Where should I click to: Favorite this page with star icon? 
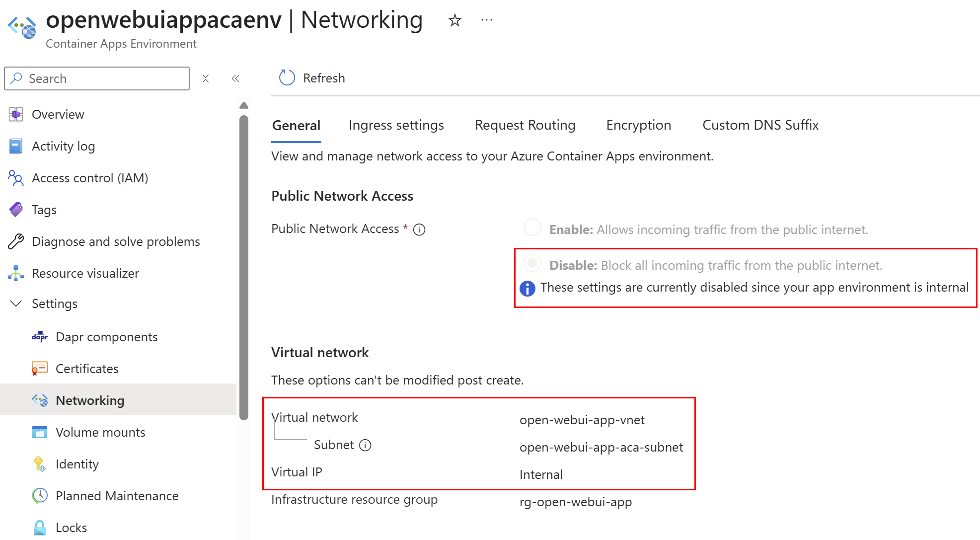click(x=454, y=21)
